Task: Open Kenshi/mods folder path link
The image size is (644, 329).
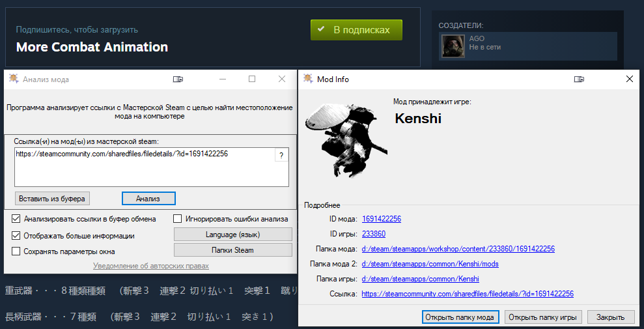Action: click(x=430, y=264)
